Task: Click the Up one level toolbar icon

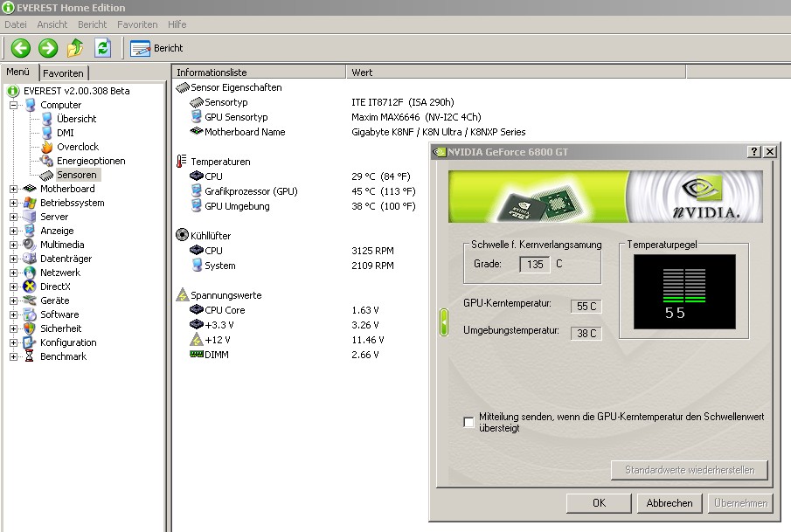Action: 75,48
